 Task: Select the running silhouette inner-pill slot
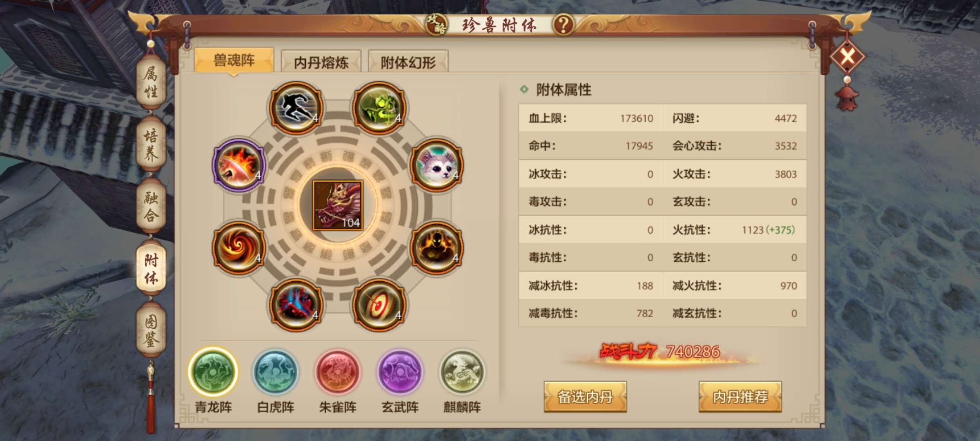(x=296, y=107)
